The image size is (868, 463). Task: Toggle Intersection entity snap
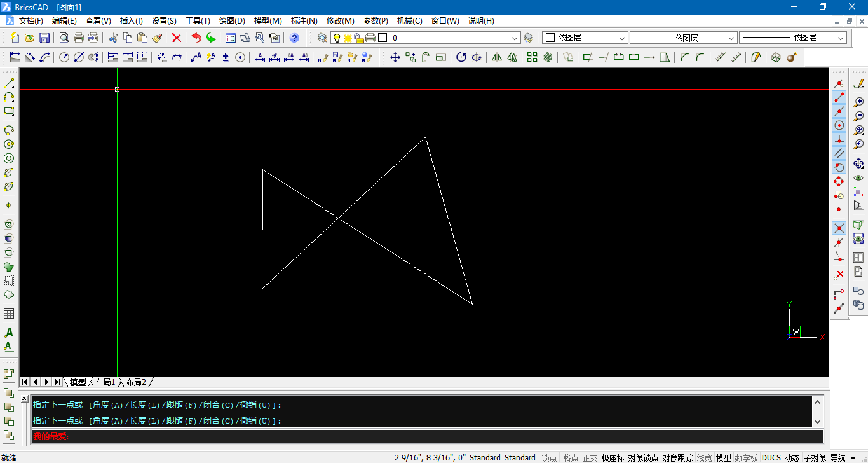[839, 228]
